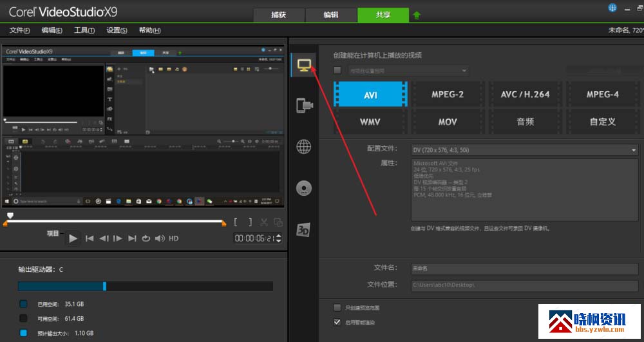Screen dimensions: 644x342
Task: Select the Device output category icon
Action: [305, 105]
